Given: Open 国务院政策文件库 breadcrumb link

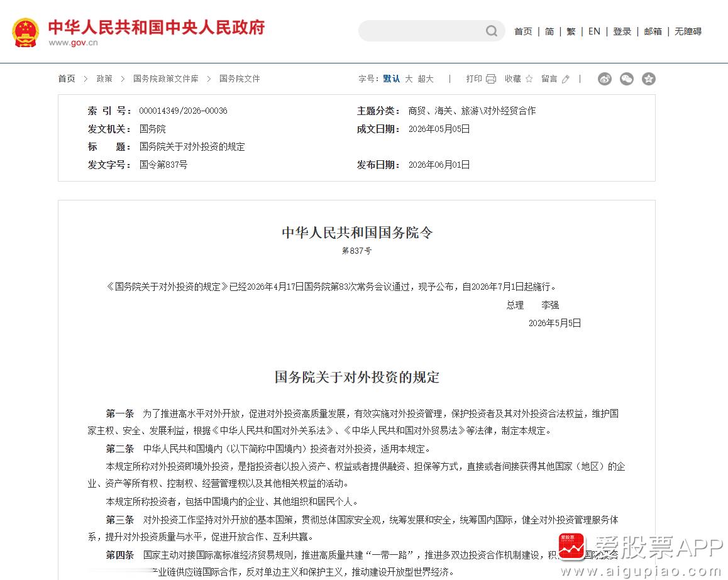Looking at the screenshot, I should click(x=166, y=79).
